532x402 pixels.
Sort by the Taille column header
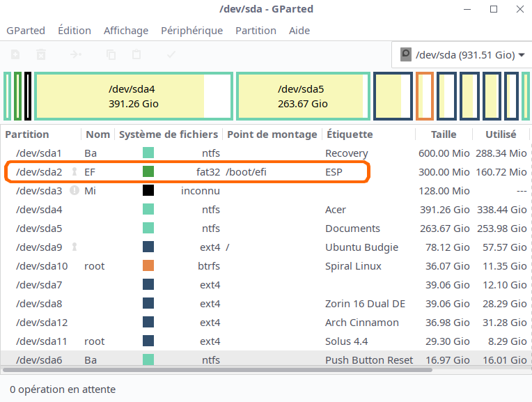(444, 134)
